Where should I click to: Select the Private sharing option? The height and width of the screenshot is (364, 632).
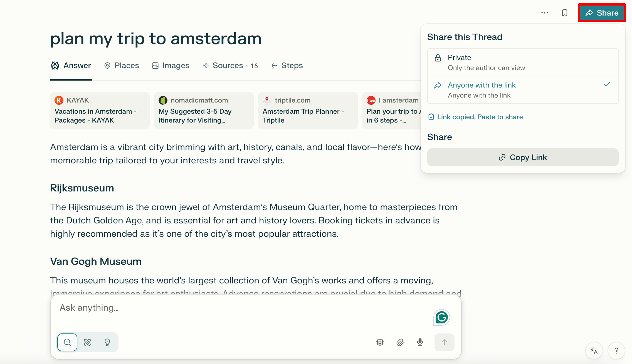point(523,63)
